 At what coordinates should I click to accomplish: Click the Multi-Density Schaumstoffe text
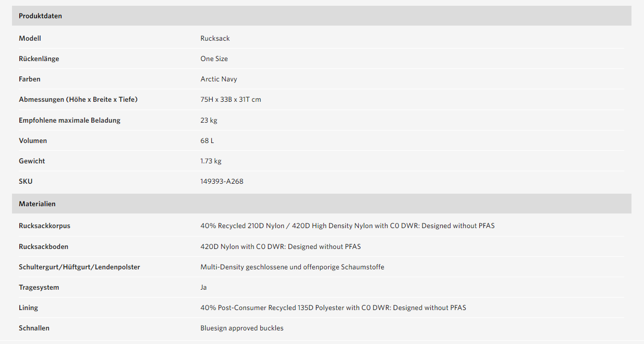pos(292,267)
